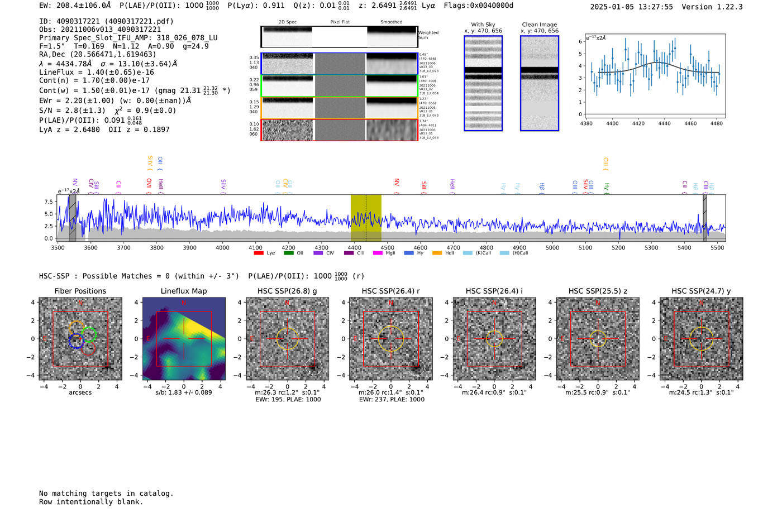Click the 'LineFlux = 1.40(±0.65)e-16' line

click(97, 72)
